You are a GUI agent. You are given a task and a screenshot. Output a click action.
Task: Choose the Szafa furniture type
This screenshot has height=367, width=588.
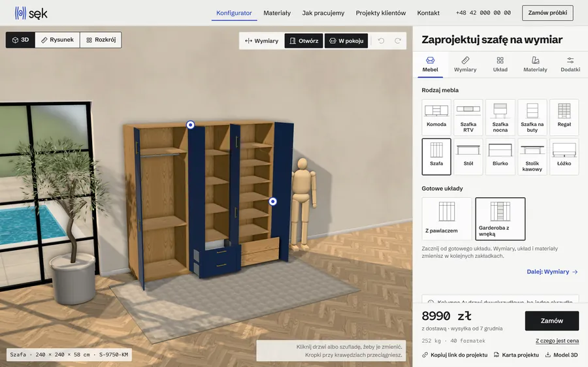click(x=436, y=157)
